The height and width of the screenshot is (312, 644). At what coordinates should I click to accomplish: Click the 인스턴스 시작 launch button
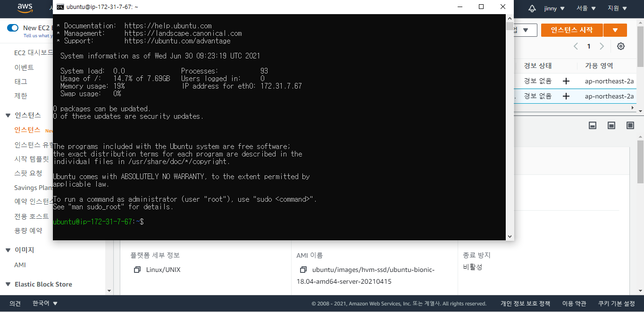tap(571, 30)
